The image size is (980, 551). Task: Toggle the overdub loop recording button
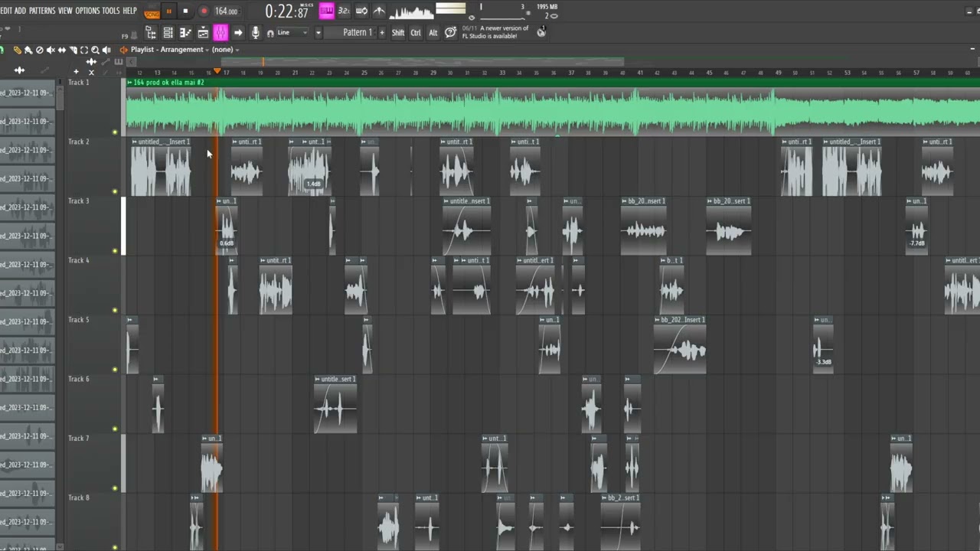(x=361, y=11)
